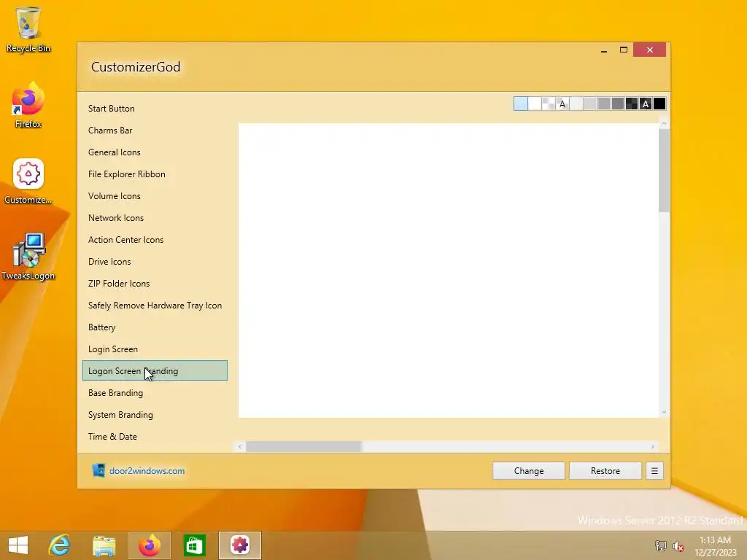Select the dark swatch with white letter A
The image size is (747, 560).
tap(646, 104)
